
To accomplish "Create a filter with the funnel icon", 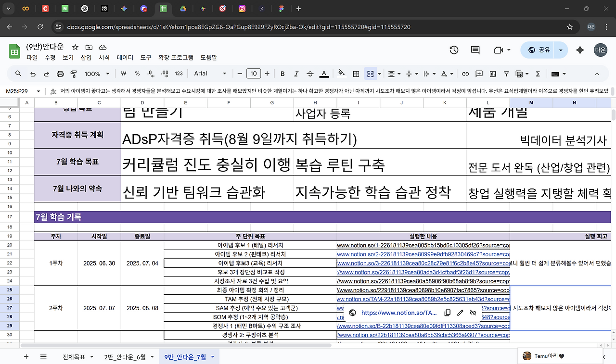I will 506,74.
